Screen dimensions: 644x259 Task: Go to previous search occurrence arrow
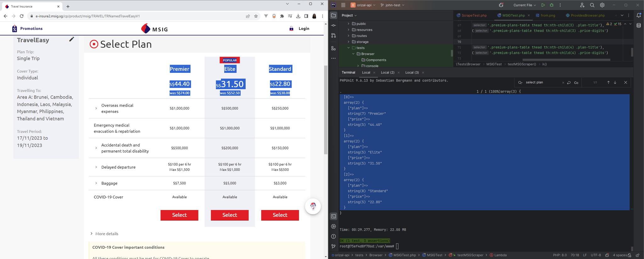(x=608, y=83)
